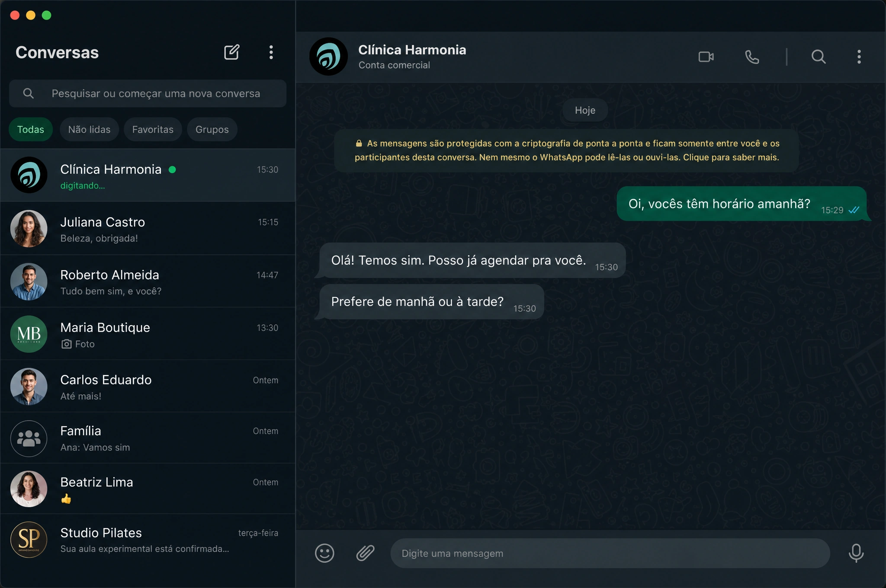Open the Conversas sidebar options menu
The width and height of the screenshot is (886, 588).
point(271,52)
